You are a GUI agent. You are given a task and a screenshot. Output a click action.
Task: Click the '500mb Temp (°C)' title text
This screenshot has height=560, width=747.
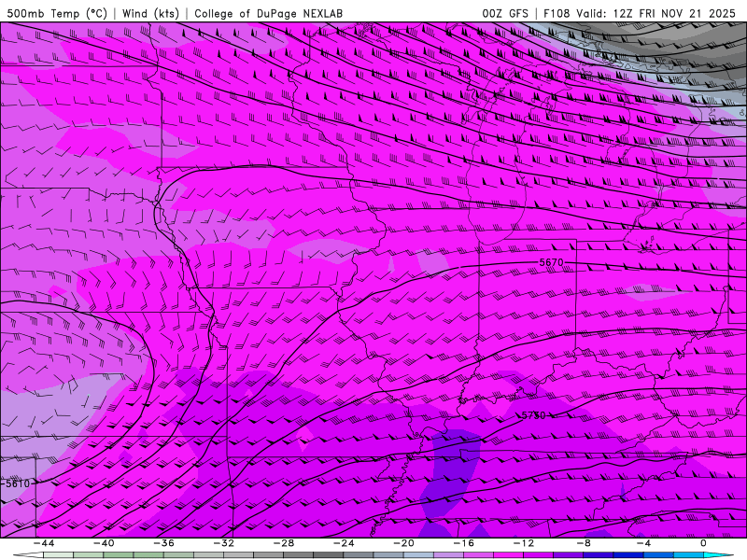[57, 13]
